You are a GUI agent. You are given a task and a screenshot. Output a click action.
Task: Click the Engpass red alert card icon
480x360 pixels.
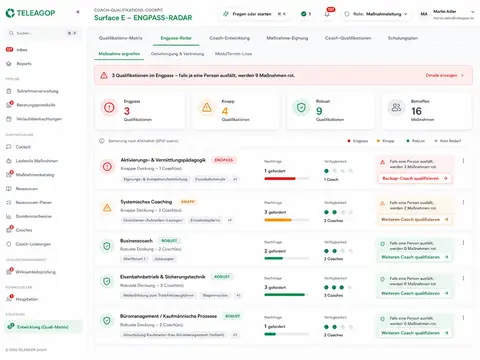pyautogui.click(x=109, y=107)
